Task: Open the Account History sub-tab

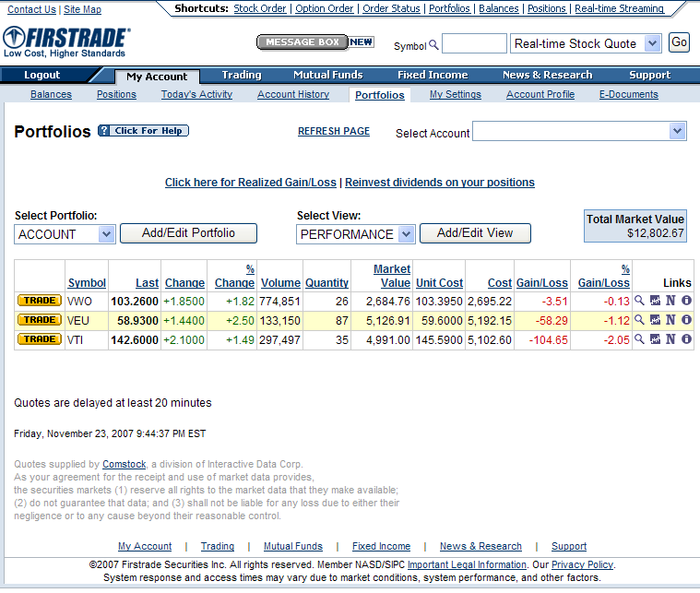Action: point(293,94)
